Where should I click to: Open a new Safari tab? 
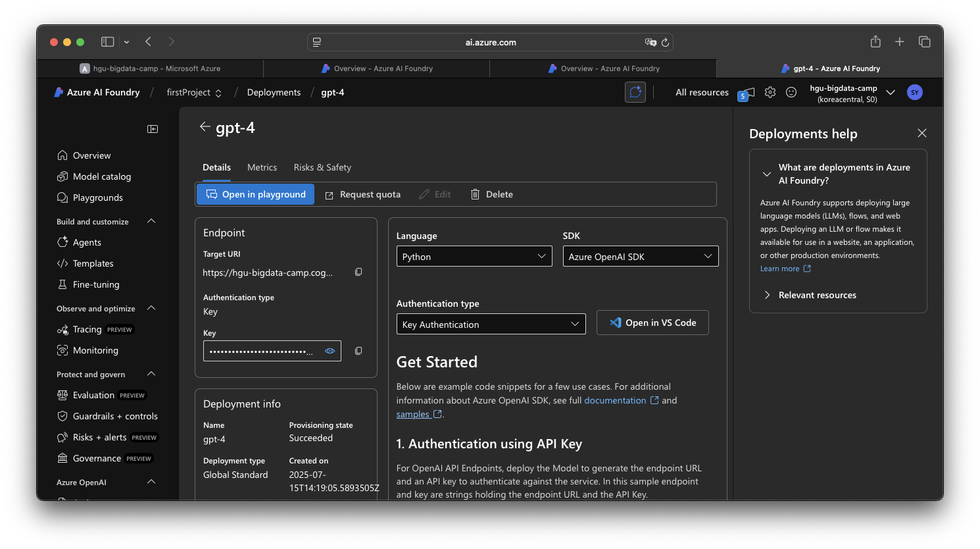[900, 41]
